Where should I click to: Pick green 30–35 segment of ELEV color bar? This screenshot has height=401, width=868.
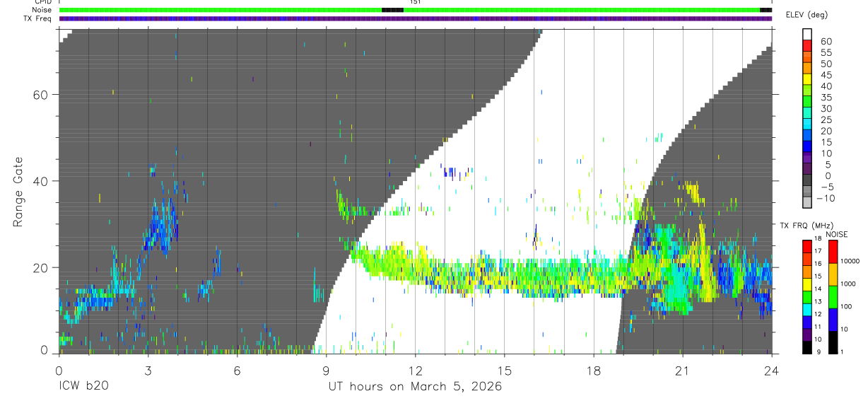tap(807, 103)
